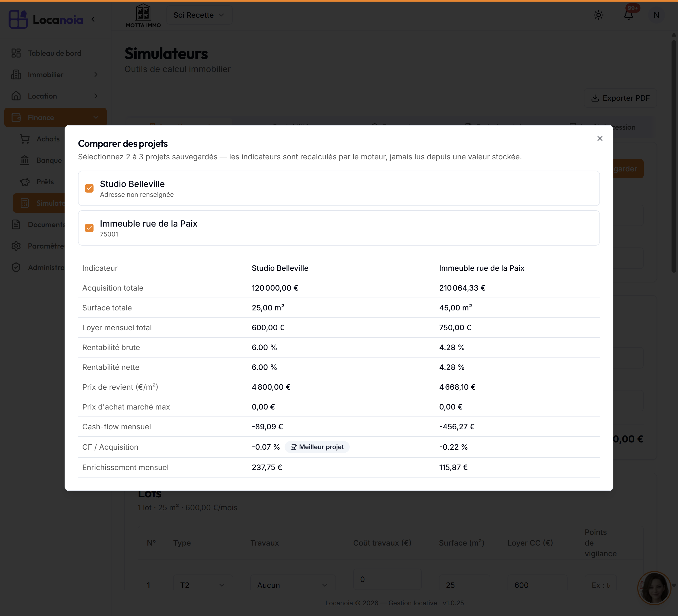Click the Tableau de bord icon

coord(16,53)
